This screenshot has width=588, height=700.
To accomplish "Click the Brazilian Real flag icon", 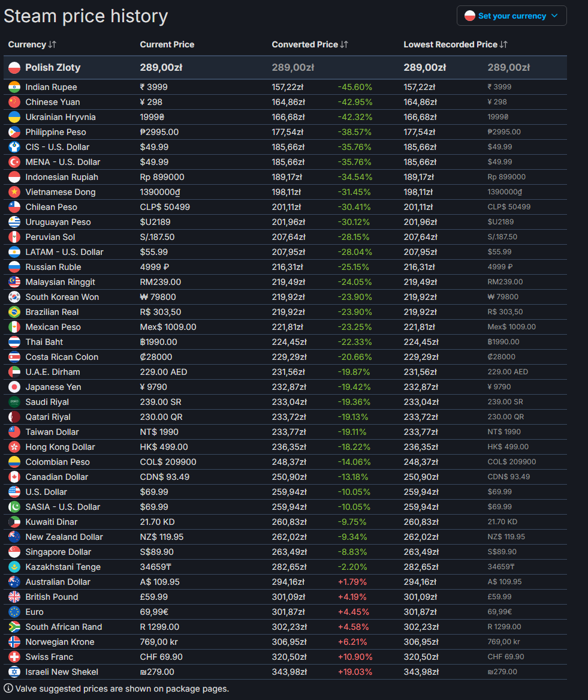I will pyautogui.click(x=14, y=312).
